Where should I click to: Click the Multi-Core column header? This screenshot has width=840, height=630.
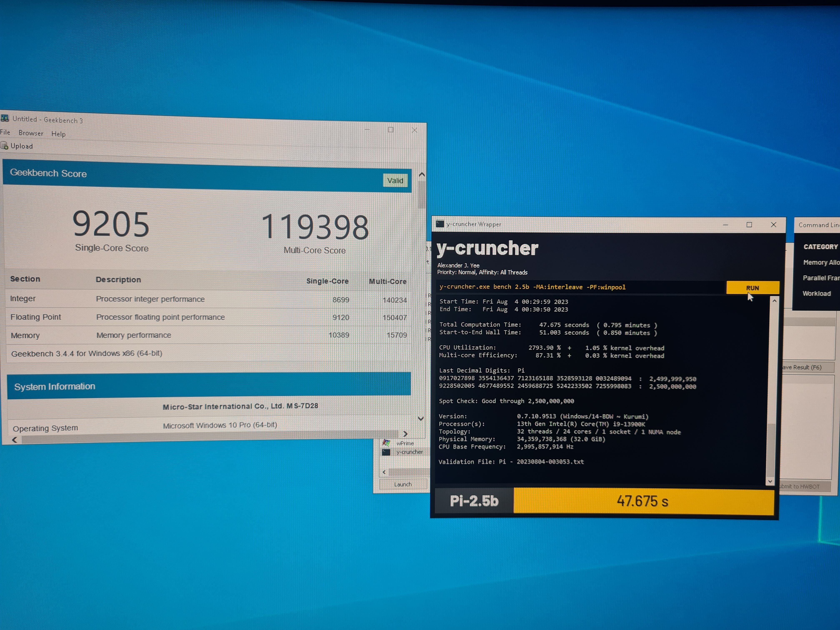coord(388,281)
